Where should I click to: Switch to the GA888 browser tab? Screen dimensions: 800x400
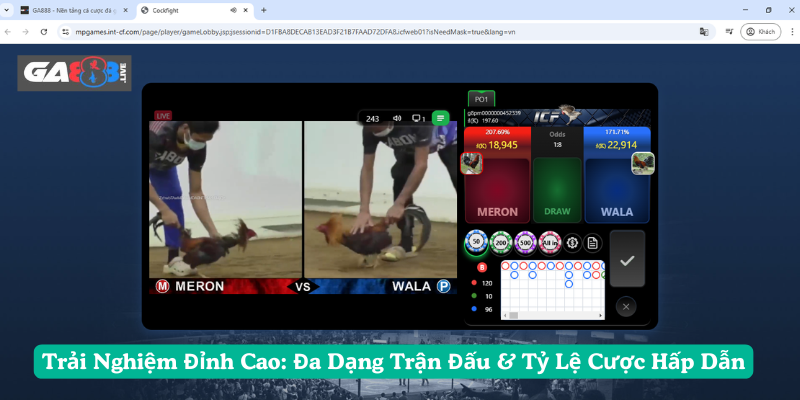pos(74,10)
